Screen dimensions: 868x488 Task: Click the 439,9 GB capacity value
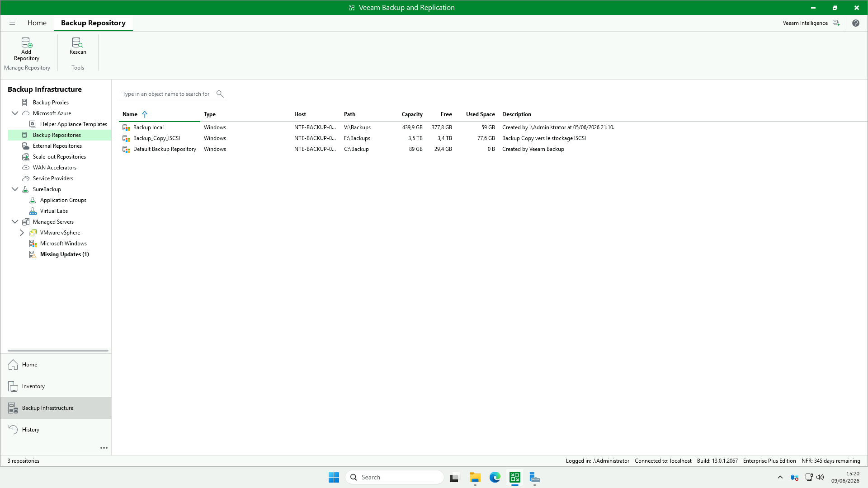coord(412,127)
